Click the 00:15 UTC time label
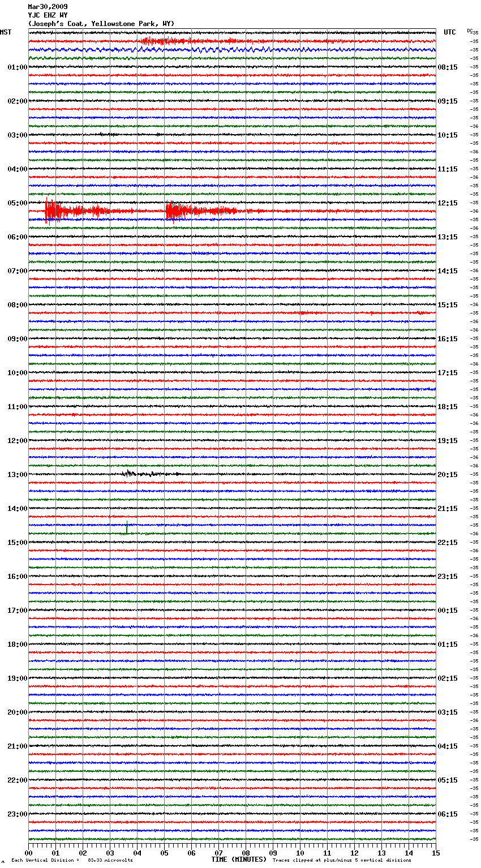 448,611
